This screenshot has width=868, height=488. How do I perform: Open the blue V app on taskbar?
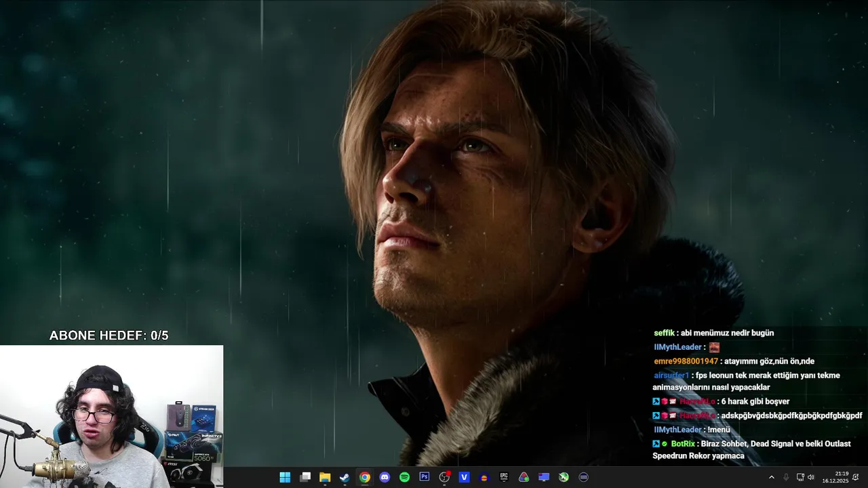coord(464,477)
